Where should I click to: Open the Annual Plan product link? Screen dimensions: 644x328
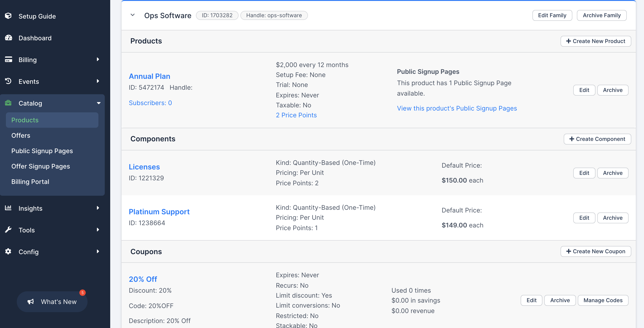pos(149,76)
